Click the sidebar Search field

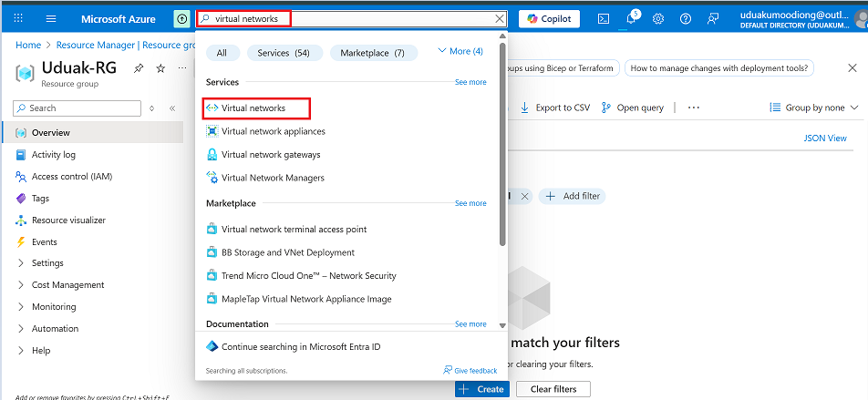(x=77, y=108)
